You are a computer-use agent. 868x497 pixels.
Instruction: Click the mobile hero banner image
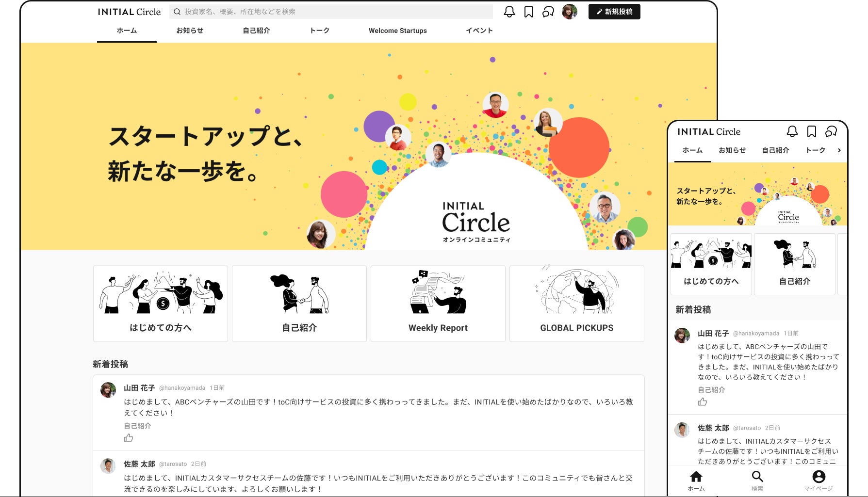(758, 194)
